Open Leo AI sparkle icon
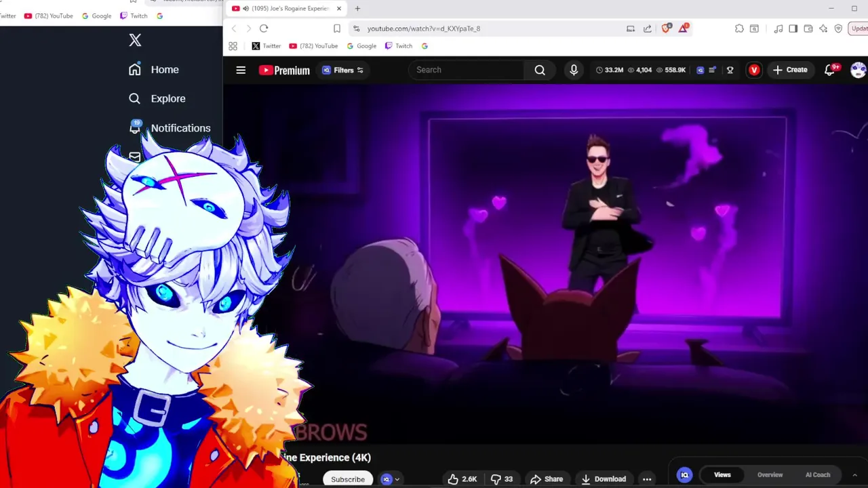This screenshot has height=488, width=868. [823, 28]
